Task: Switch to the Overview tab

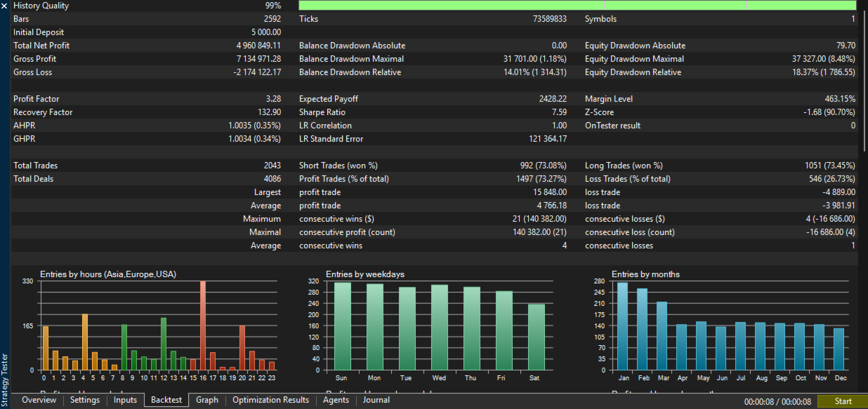Action: (39, 401)
